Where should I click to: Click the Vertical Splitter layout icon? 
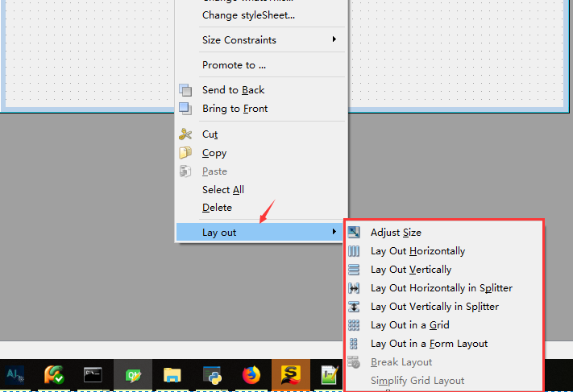click(354, 307)
